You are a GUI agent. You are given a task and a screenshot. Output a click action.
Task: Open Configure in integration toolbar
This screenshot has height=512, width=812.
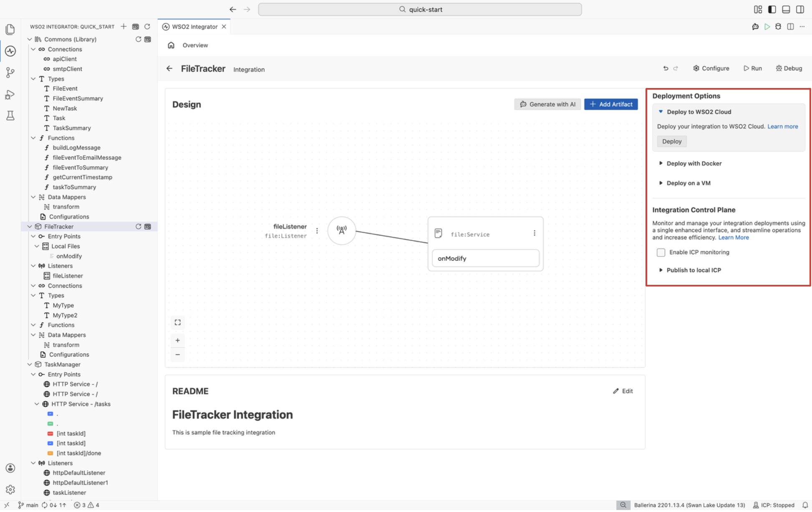tap(711, 68)
